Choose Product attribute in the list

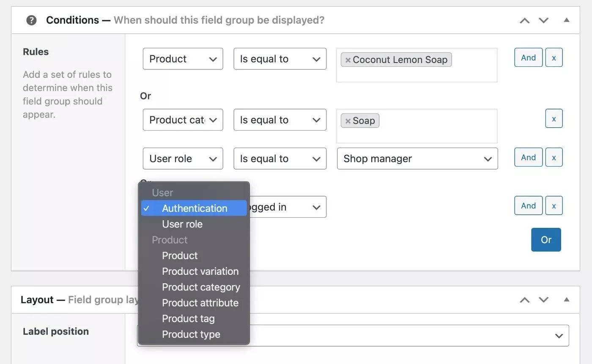click(194, 303)
